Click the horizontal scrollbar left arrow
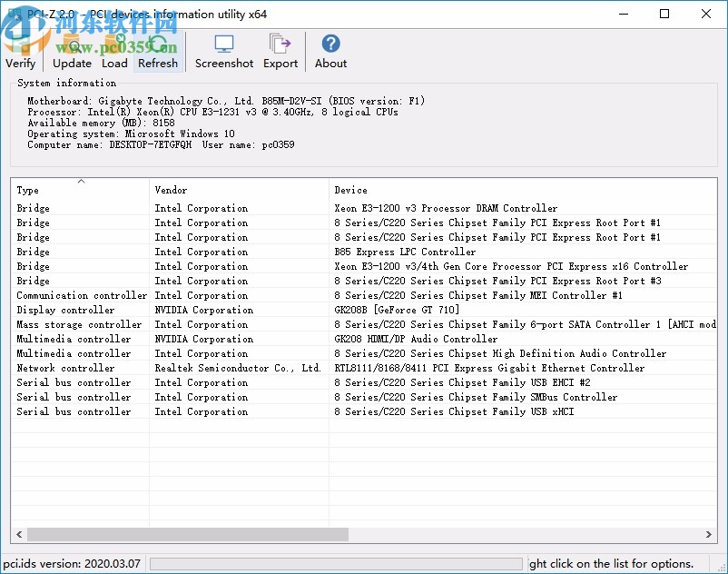The image size is (728, 574). coord(18,535)
